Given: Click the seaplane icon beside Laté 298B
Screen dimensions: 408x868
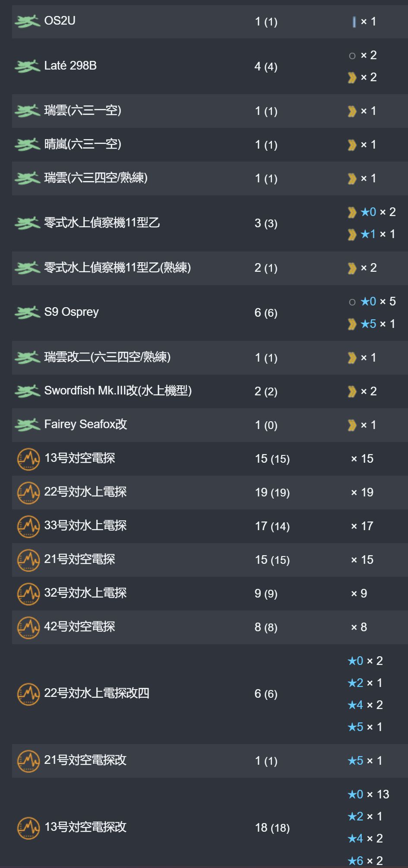Looking at the screenshot, I should (27, 66).
